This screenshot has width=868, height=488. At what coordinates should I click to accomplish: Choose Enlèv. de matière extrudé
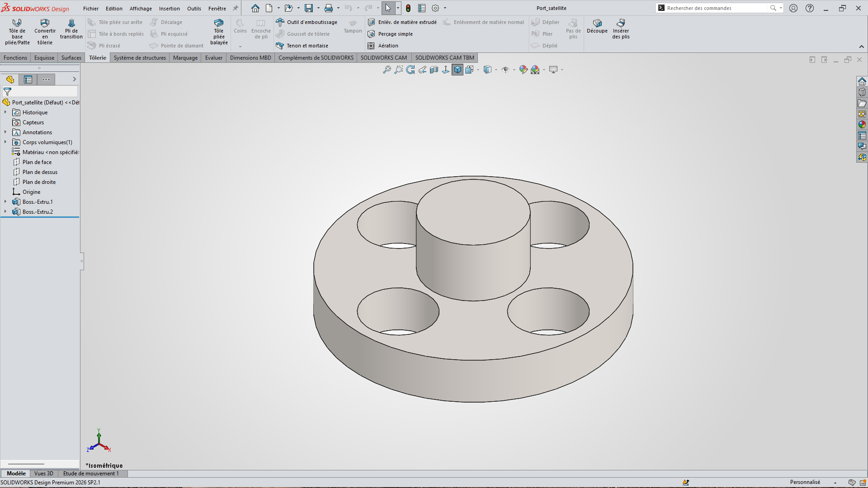click(402, 22)
